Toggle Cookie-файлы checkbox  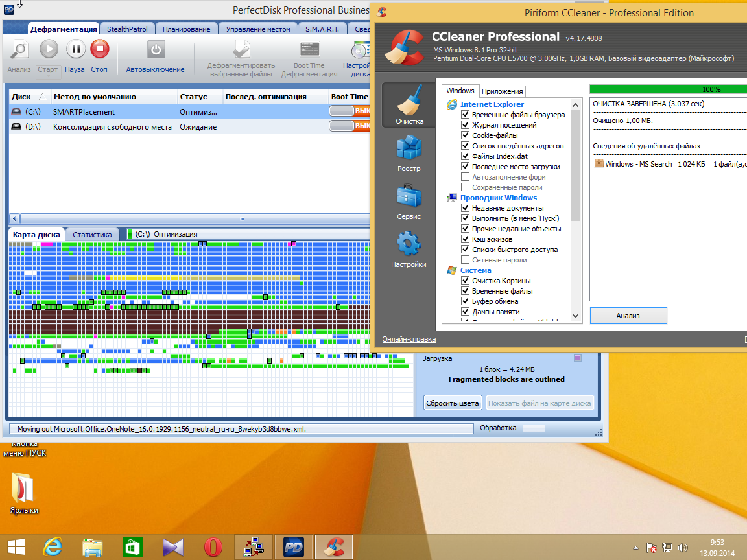point(466,135)
